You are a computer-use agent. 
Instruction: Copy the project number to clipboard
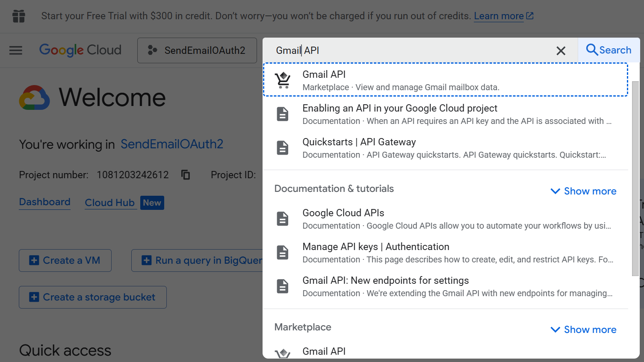[x=186, y=175]
